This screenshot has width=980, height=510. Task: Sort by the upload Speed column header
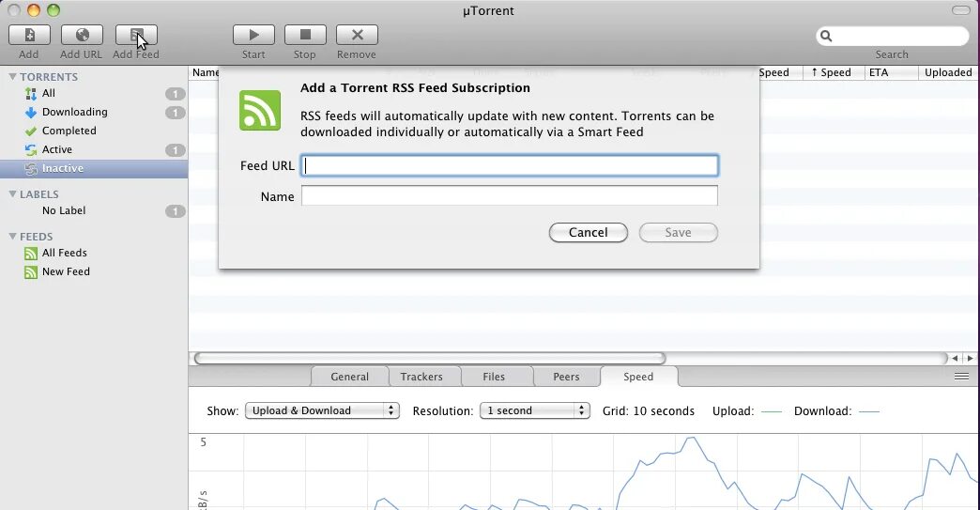(835, 72)
